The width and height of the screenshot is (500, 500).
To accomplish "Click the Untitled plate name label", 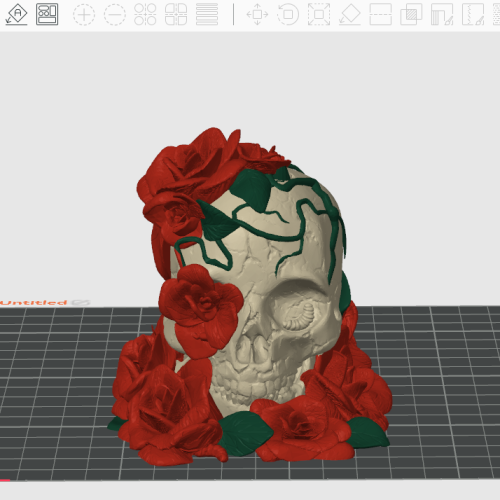I will coord(33,303).
